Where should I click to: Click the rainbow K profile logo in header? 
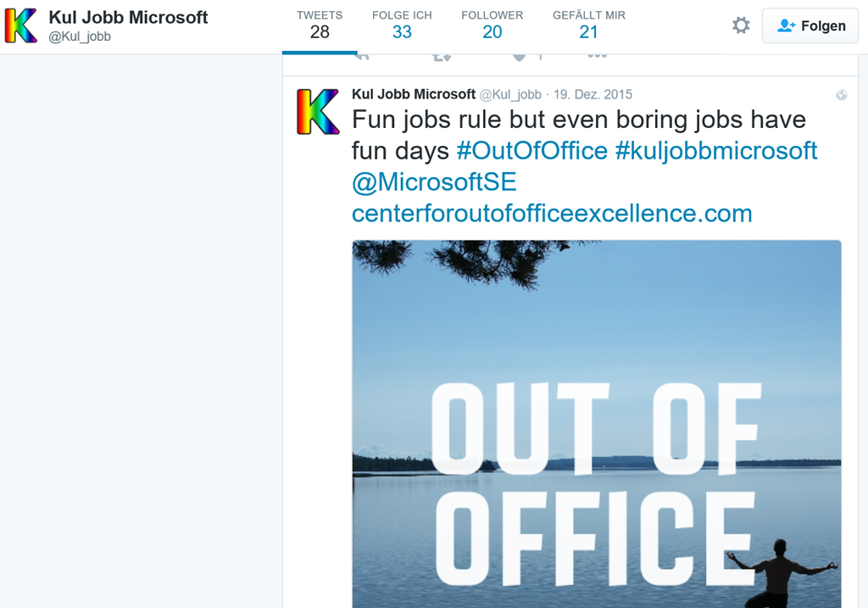tap(21, 25)
